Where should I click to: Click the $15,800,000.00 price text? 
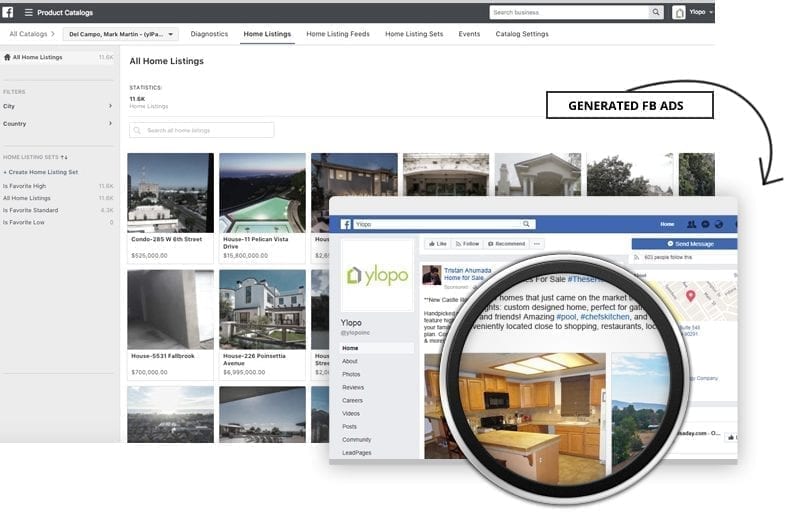pyautogui.click(x=245, y=256)
